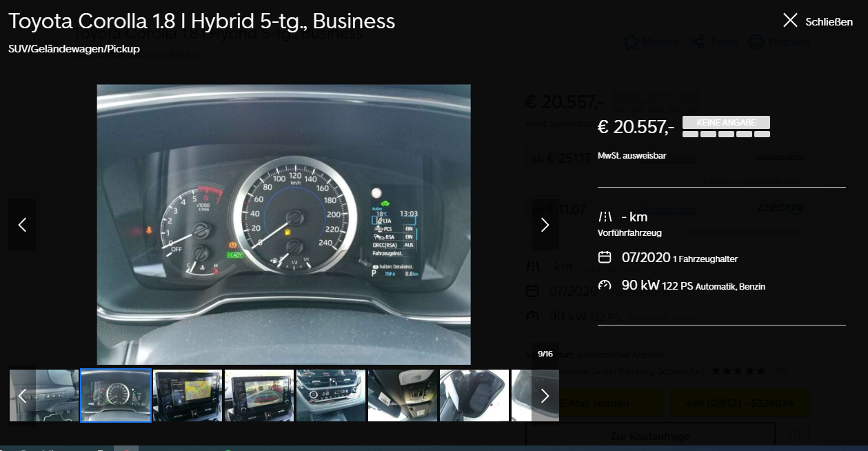Click the 1 Fahrzeughalter text
Screen dimensions: 868x451
tap(705, 259)
